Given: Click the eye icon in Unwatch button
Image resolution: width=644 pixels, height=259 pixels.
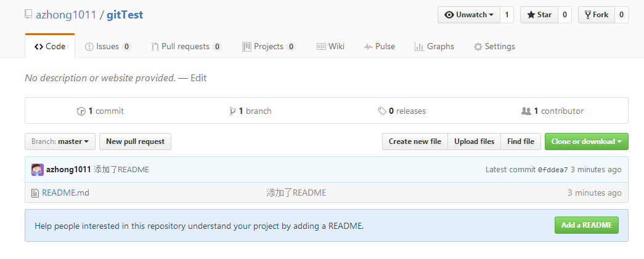Looking at the screenshot, I should coord(449,15).
